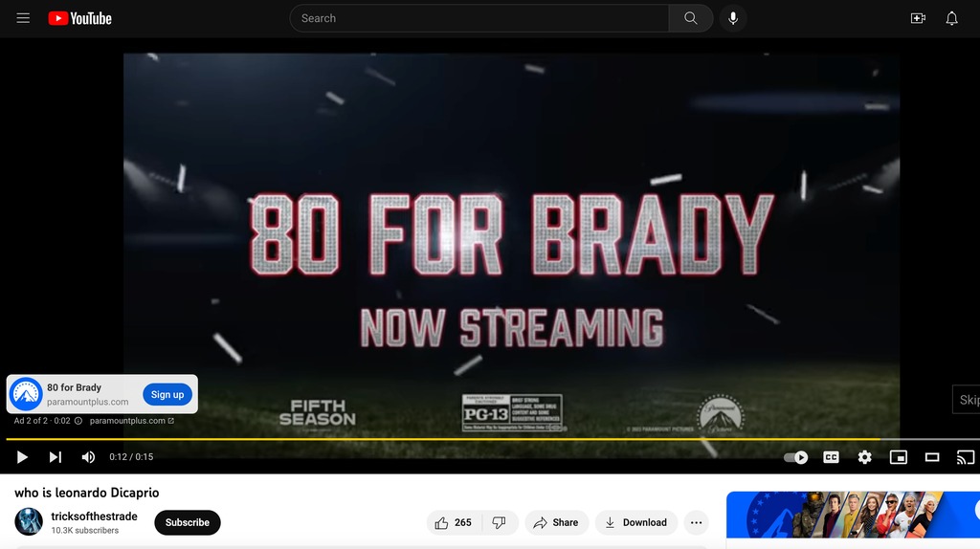Click the yellow ad progress bar
The height and width of the screenshot is (549, 980).
[x=479, y=439]
